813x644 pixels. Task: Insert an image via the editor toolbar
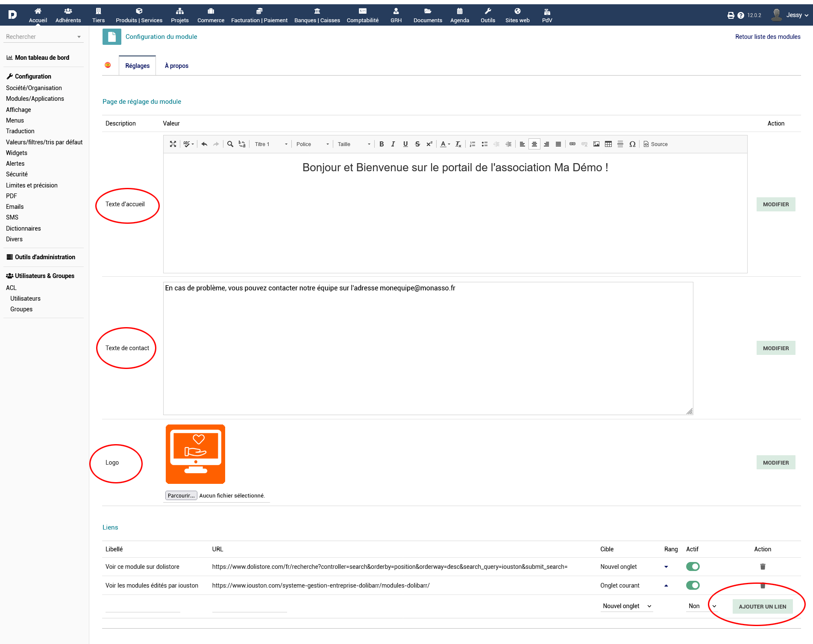coord(596,144)
